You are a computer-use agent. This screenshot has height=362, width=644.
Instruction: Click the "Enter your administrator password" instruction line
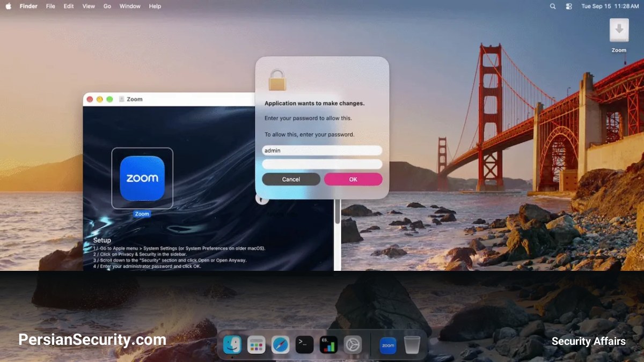pos(147,266)
